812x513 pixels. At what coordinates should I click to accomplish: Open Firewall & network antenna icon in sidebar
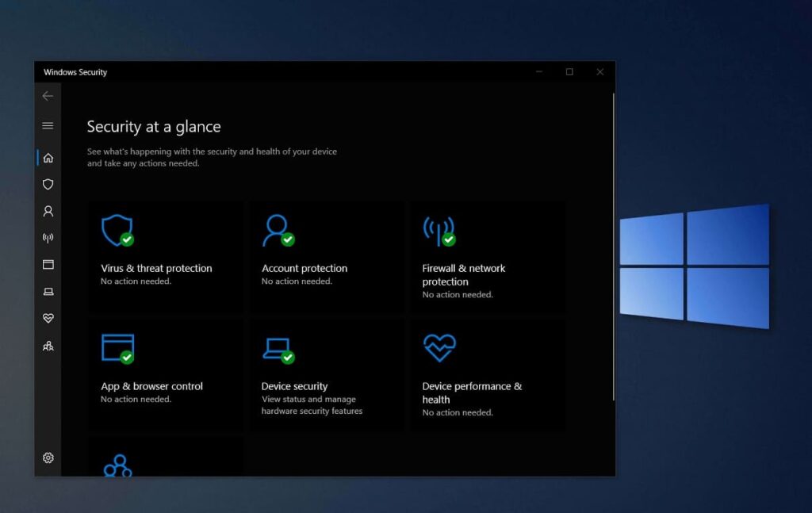coord(48,238)
